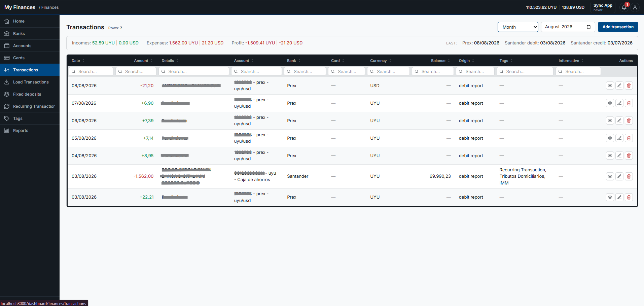644x306 pixels.
Task: Focus the Amount column search field
Action: (x=136, y=71)
